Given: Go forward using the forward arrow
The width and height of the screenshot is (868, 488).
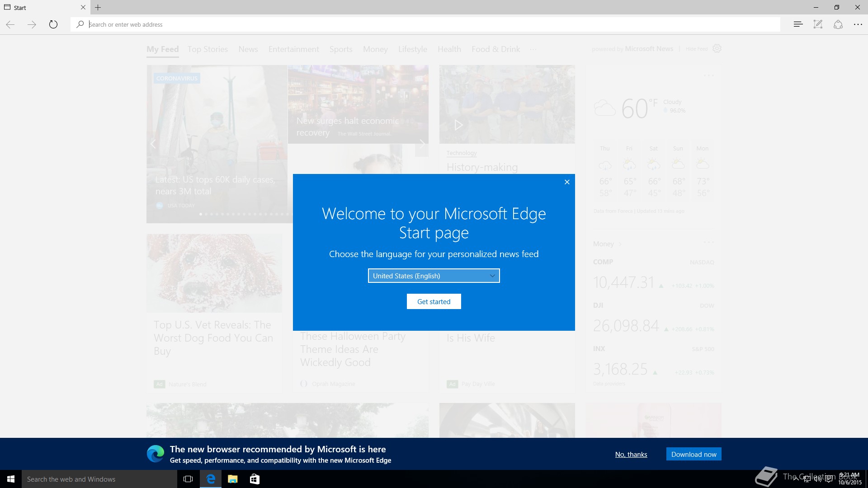Looking at the screenshot, I should coord(32,24).
